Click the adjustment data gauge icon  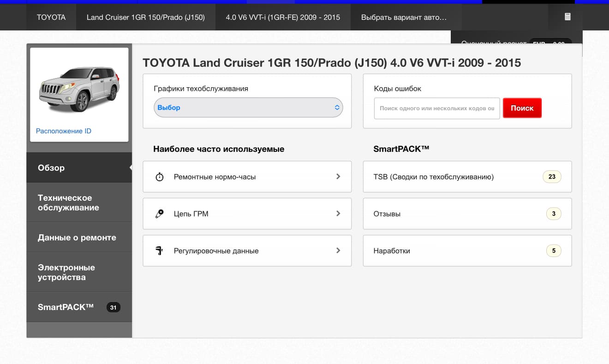160,251
